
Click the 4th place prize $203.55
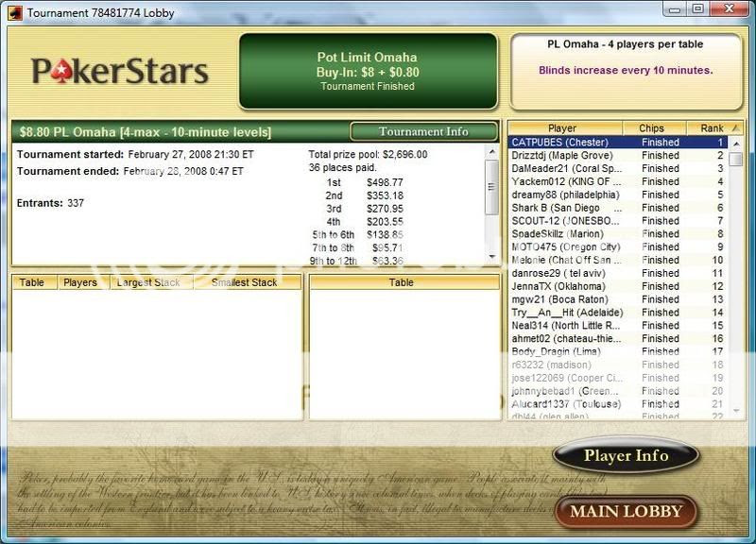[x=385, y=222]
